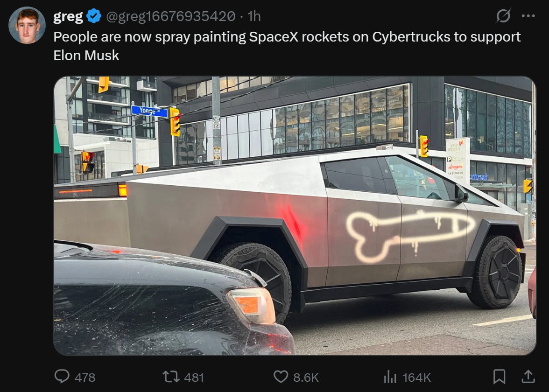Open the view analytics bar chart icon
Screen dimensions: 549x392
click(390, 377)
